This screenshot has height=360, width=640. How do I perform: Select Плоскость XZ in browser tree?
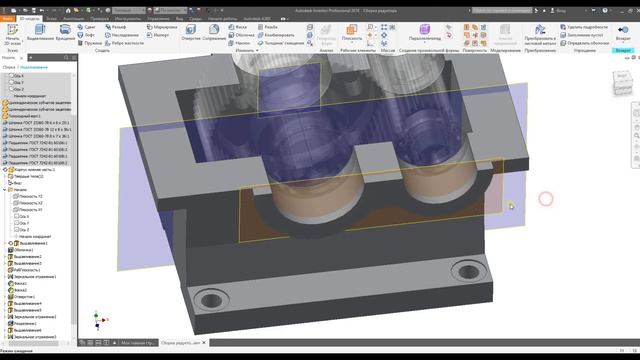click(x=28, y=203)
